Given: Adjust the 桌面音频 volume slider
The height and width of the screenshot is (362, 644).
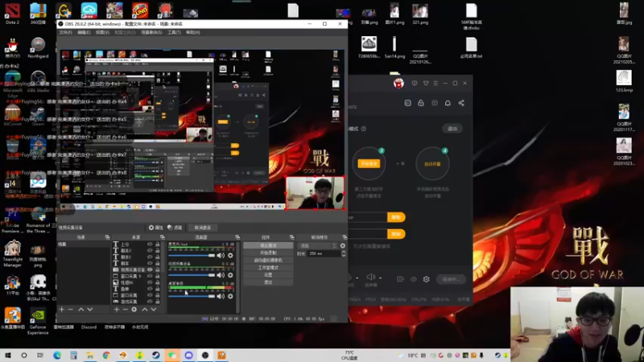Looking at the screenshot, I should (192, 296).
